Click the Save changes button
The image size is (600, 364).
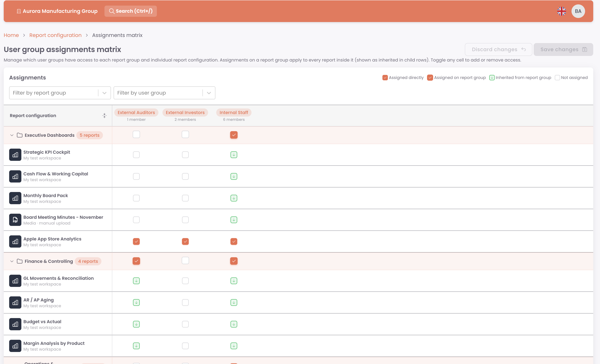tap(563, 49)
